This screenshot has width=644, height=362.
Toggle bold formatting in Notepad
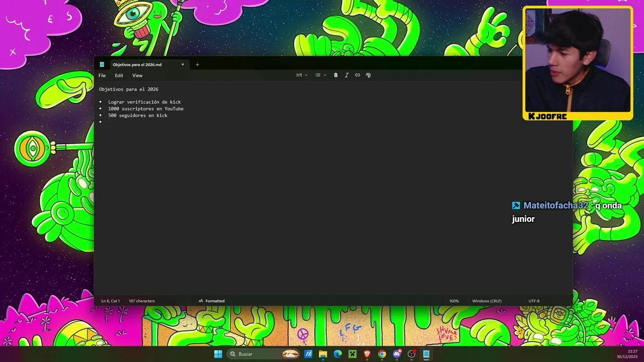tap(336, 75)
